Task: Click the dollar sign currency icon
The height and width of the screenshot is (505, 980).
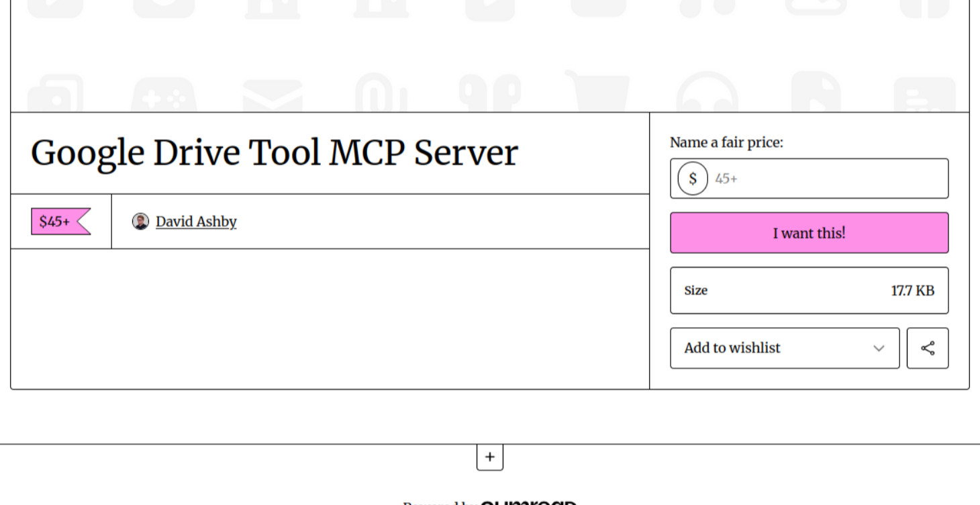Action: coord(693,179)
